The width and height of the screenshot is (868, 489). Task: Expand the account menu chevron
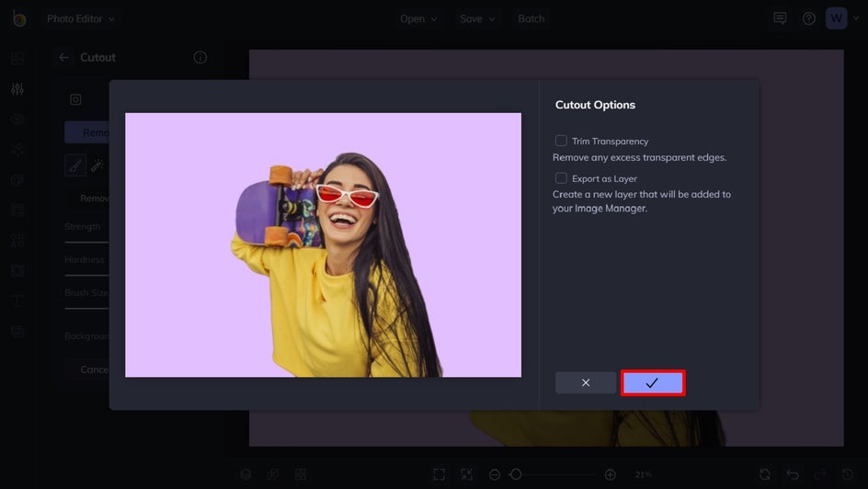[856, 18]
